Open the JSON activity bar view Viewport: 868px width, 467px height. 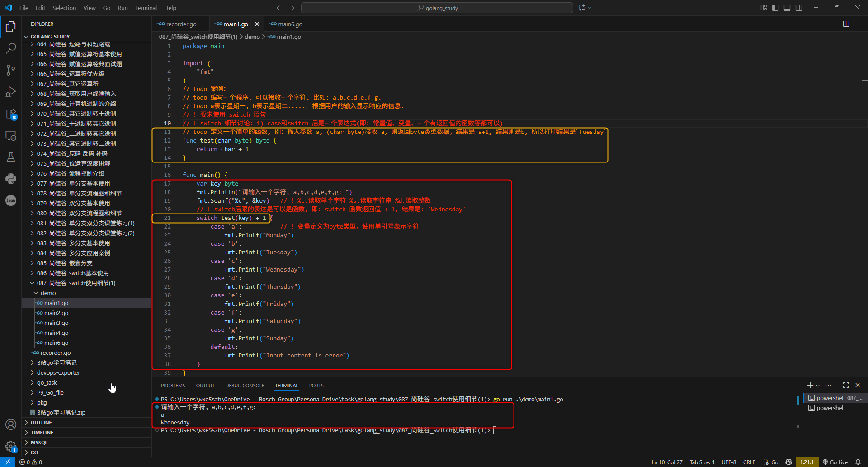[x=11, y=200]
